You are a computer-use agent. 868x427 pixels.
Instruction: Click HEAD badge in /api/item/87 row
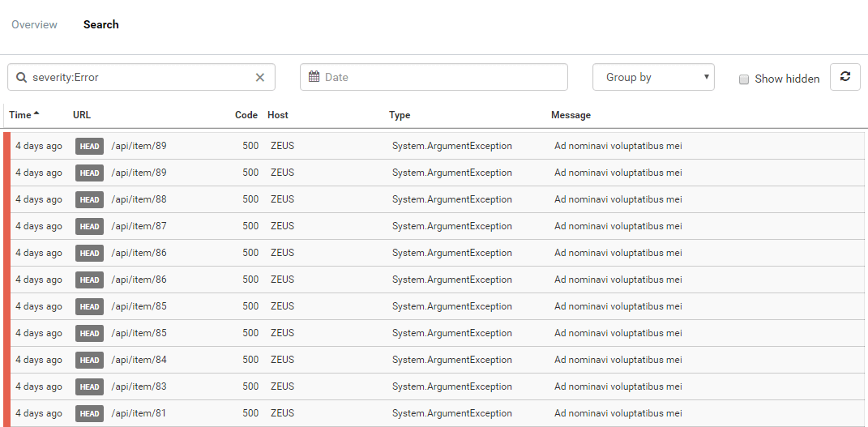89,226
